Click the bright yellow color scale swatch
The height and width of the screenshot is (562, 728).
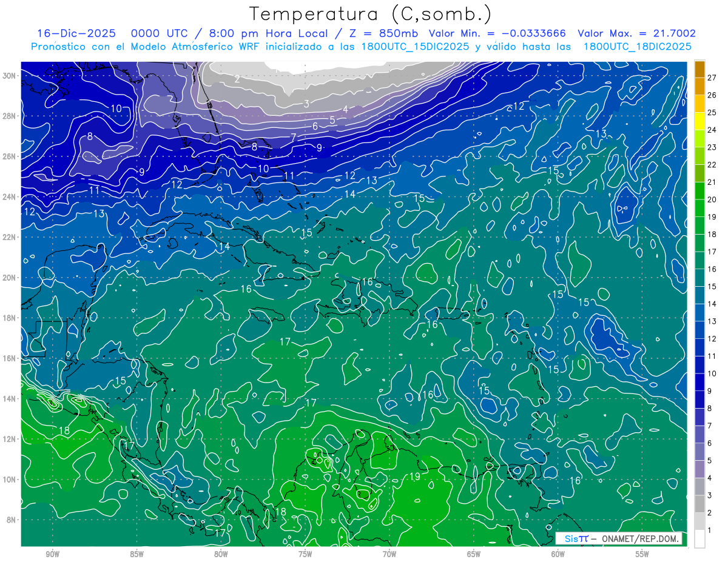click(x=699, y=121)
